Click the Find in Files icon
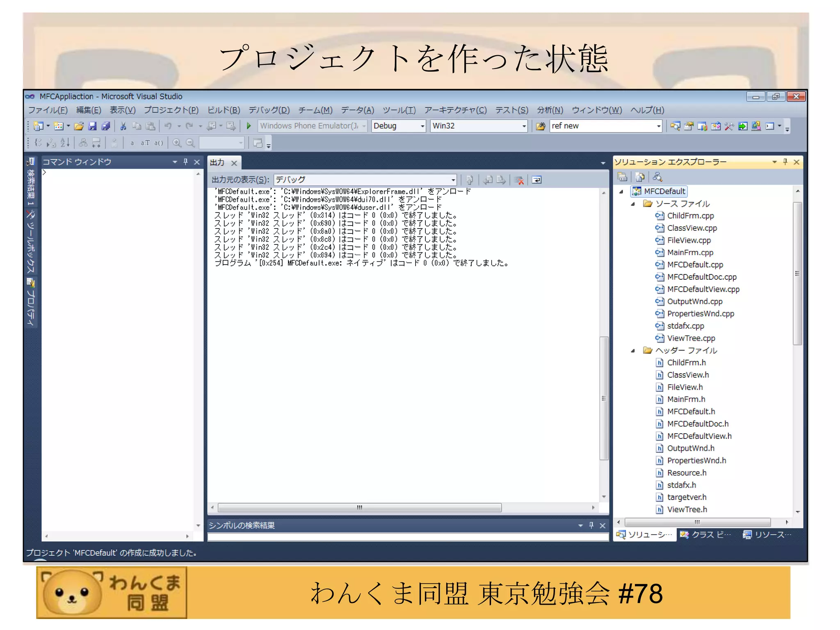 pos(541,126)
